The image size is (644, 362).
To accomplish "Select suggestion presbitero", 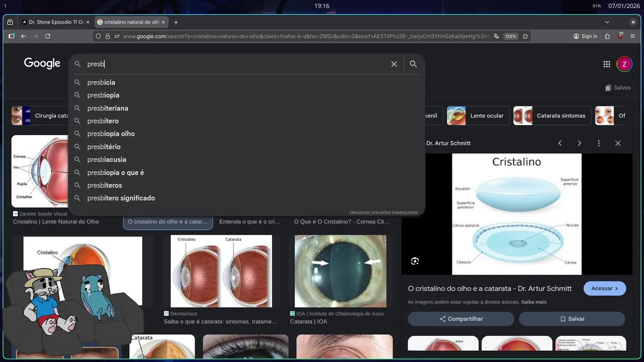I will (247, 121).
